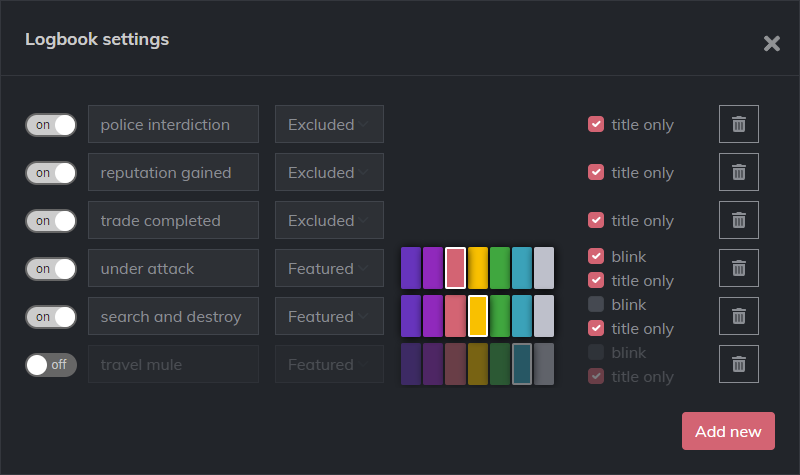Enable blink for search and destroy

(596, 304)
